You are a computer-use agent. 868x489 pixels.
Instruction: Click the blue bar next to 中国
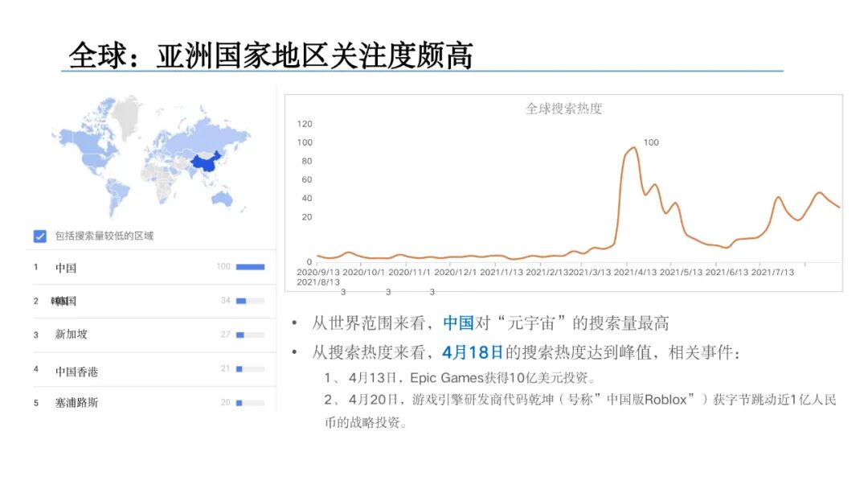click(250, 266)
